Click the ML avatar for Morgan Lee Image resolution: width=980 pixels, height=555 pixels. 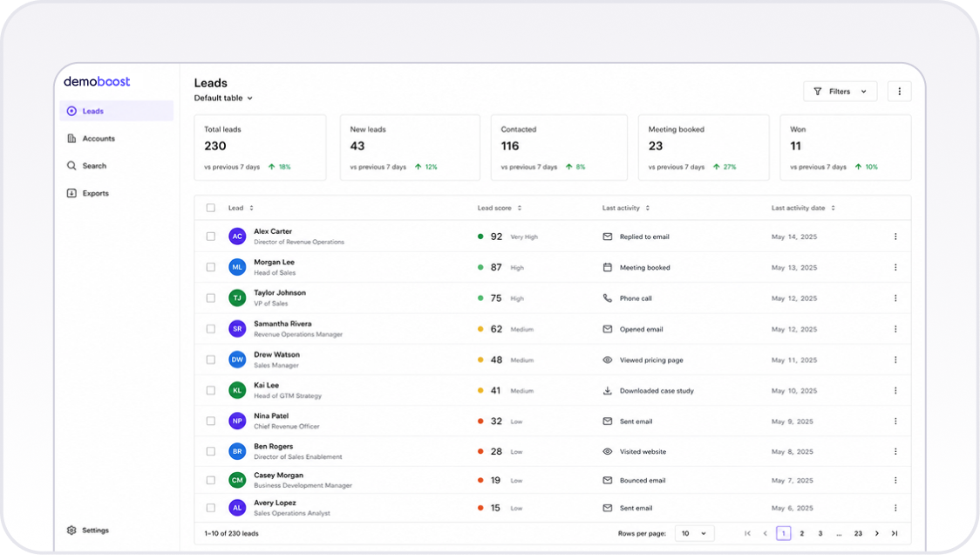point(237,267)
